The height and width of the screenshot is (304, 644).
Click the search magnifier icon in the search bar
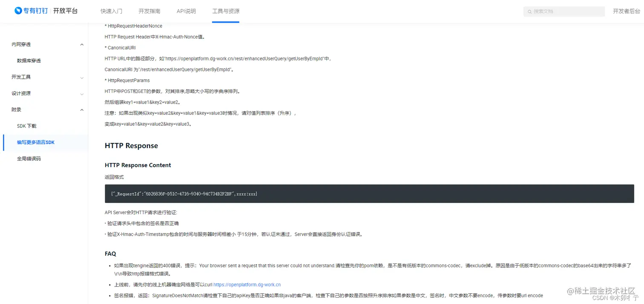point(529,11)
